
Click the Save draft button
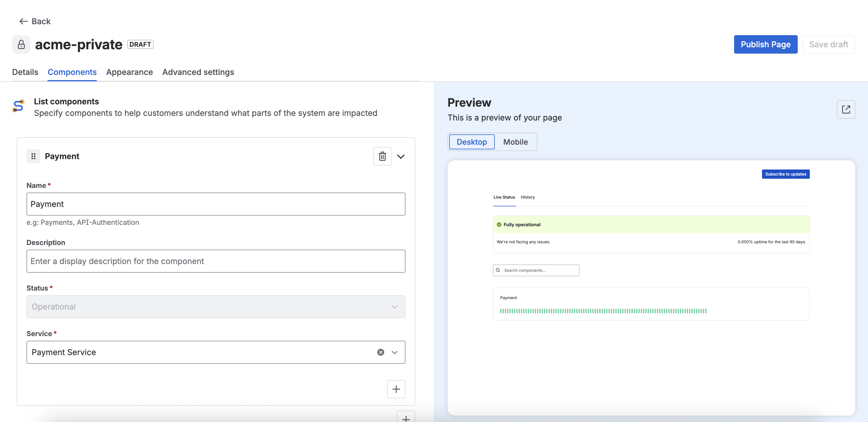pyautogui.click(x=829, y=44)
